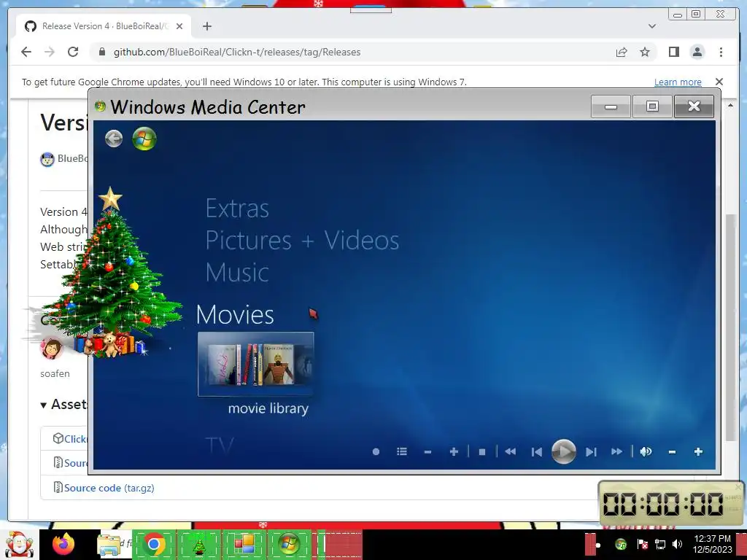Open the movie library thumbnail
This screenshot has height=560, width=747.
pos(256,365)
